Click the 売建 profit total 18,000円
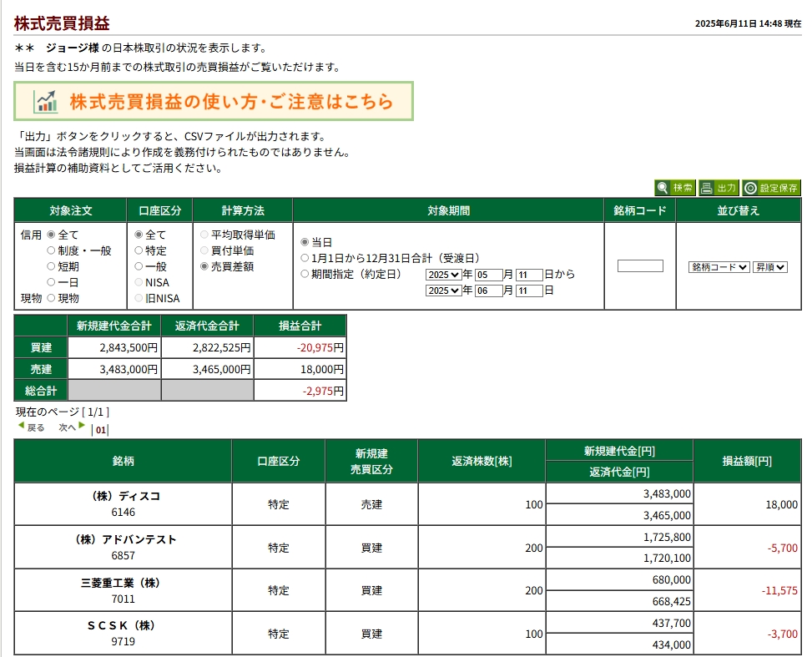 click(321, 370)
